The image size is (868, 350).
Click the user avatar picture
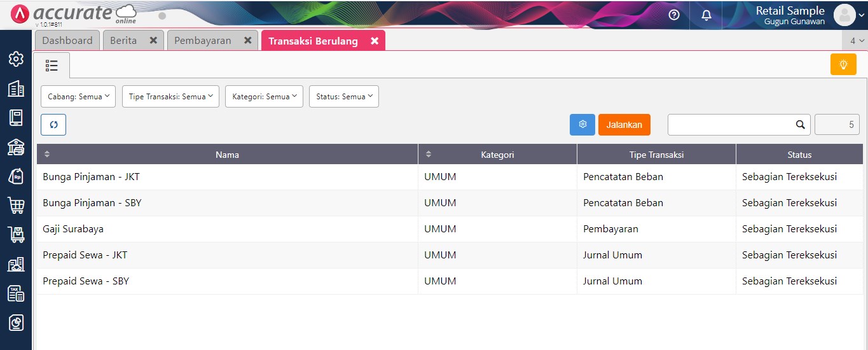pyautogui.click(x=844, y=15)
